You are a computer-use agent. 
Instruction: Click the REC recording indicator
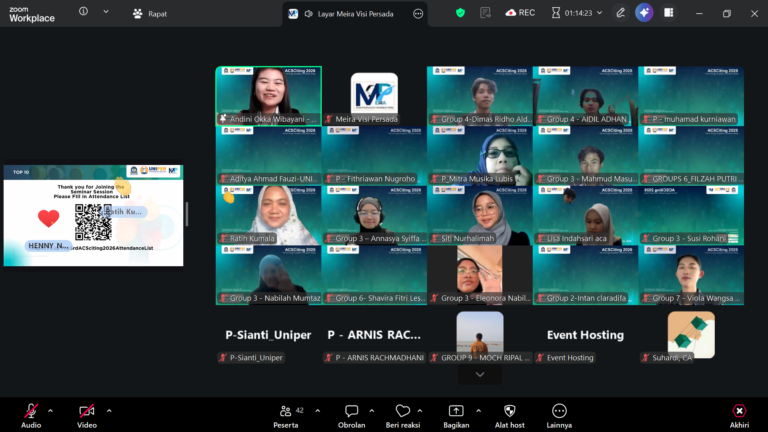point(520,13)
